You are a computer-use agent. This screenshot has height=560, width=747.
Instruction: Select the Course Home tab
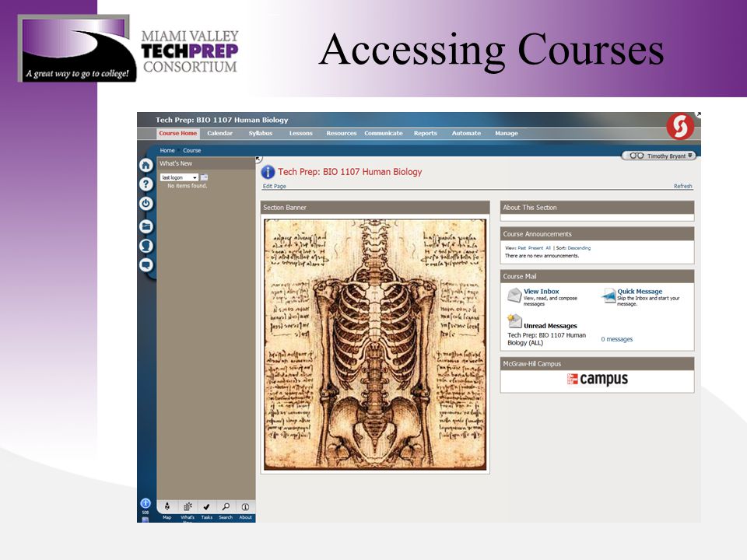coord(177,133)
